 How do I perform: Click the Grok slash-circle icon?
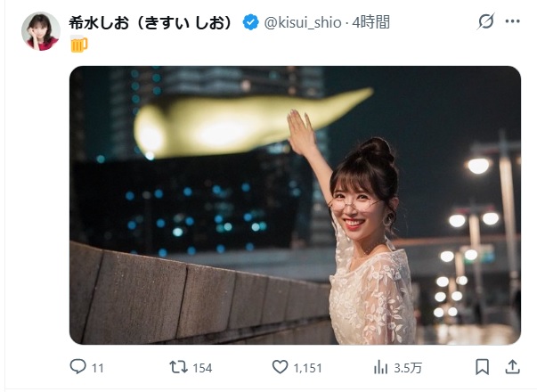pyautogui.click(x=485, y=21)
